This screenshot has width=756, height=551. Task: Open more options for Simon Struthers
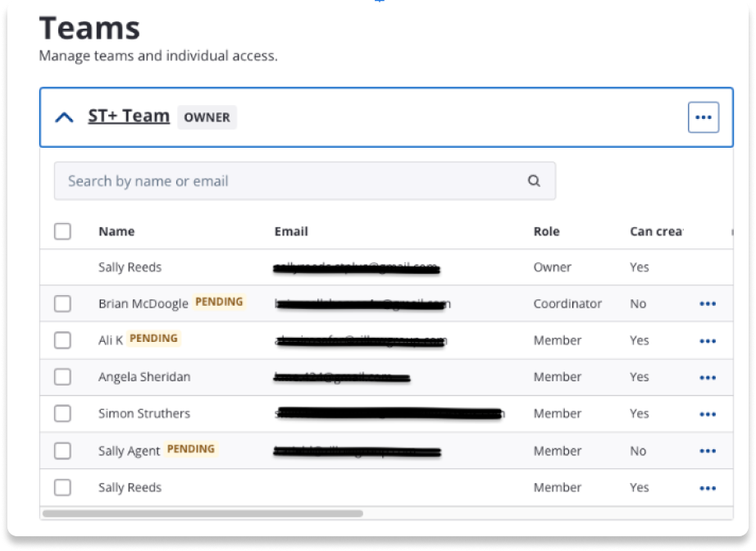(x=707, y=415)
